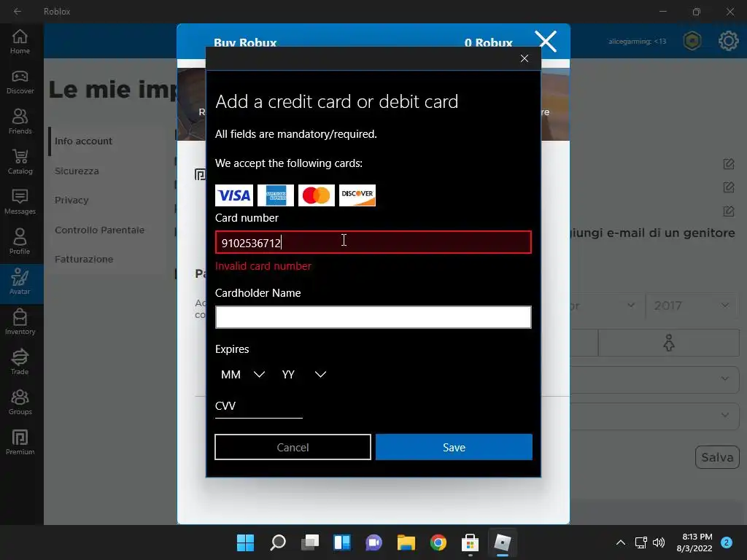Image resolution: width=747 pixels, height=560 pixels.
Task: Click the CVV input field
Action: [259, 407]
